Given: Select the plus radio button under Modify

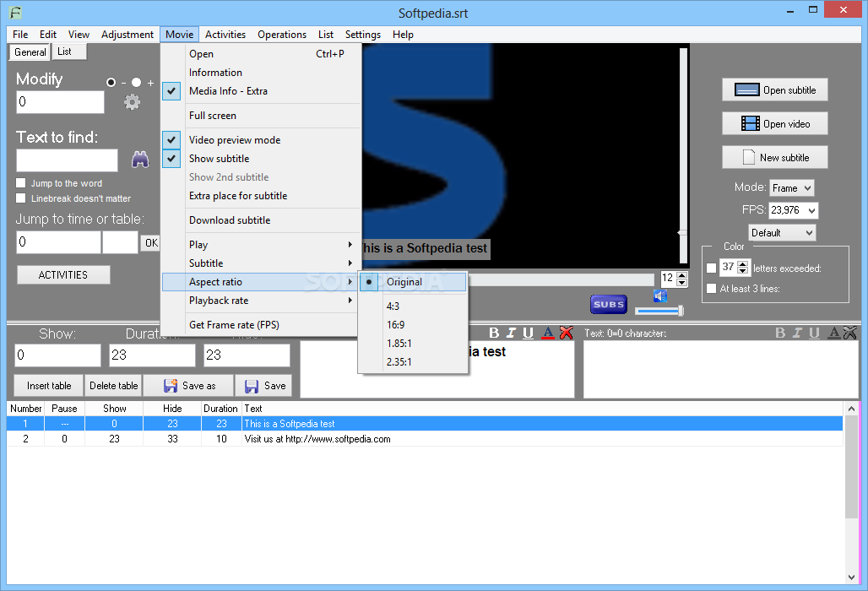Looking at the screenshot, I should coord(136,83).
